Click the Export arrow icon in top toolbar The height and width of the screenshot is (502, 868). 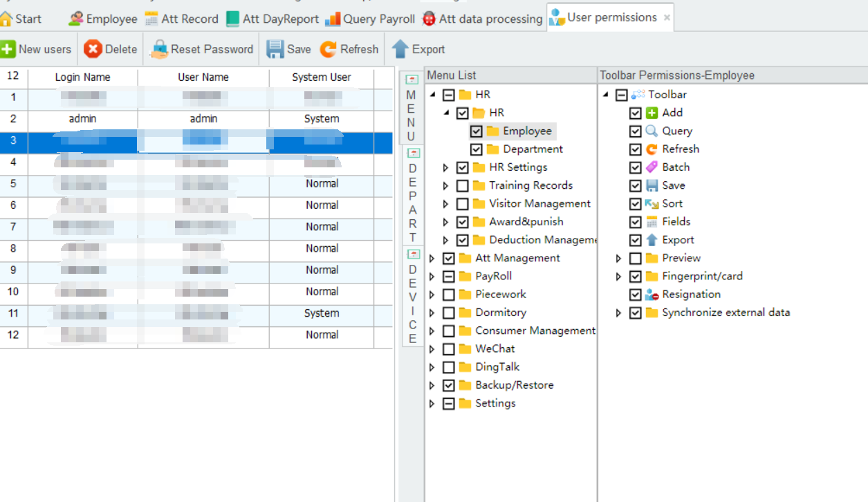click(400, 49)
